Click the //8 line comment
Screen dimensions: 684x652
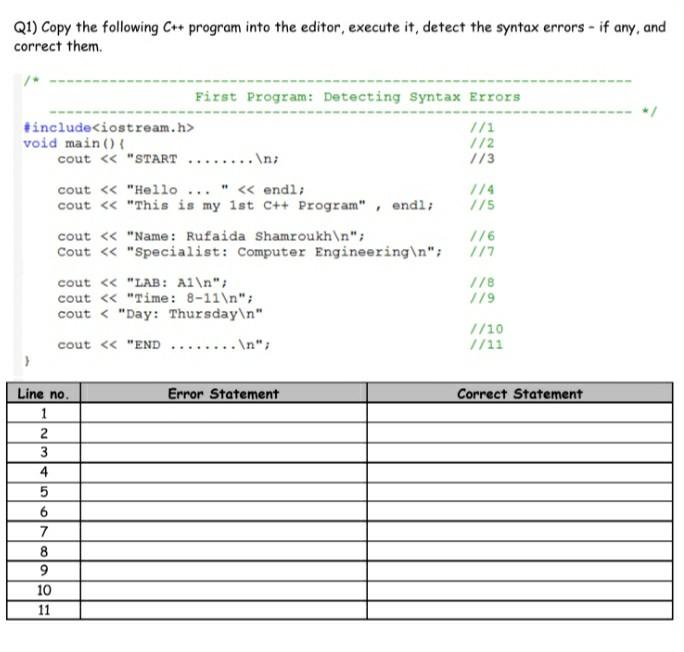[x=482, y=283]
